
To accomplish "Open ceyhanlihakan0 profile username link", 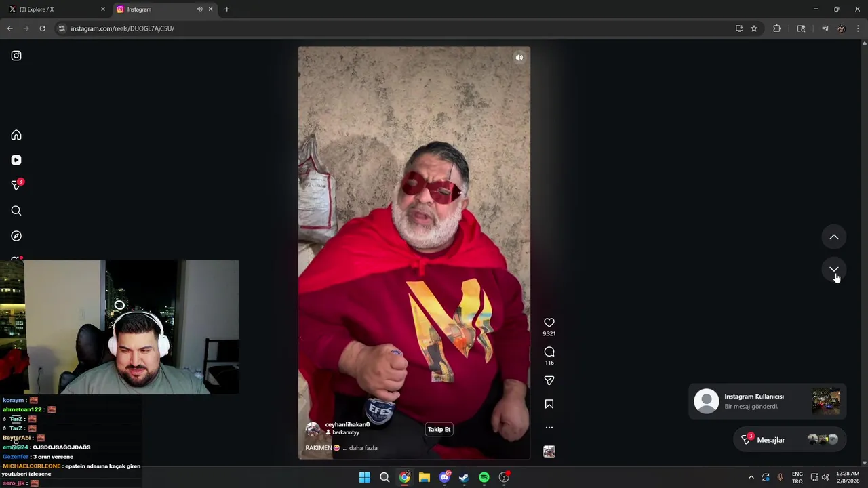I will point(347,424).
